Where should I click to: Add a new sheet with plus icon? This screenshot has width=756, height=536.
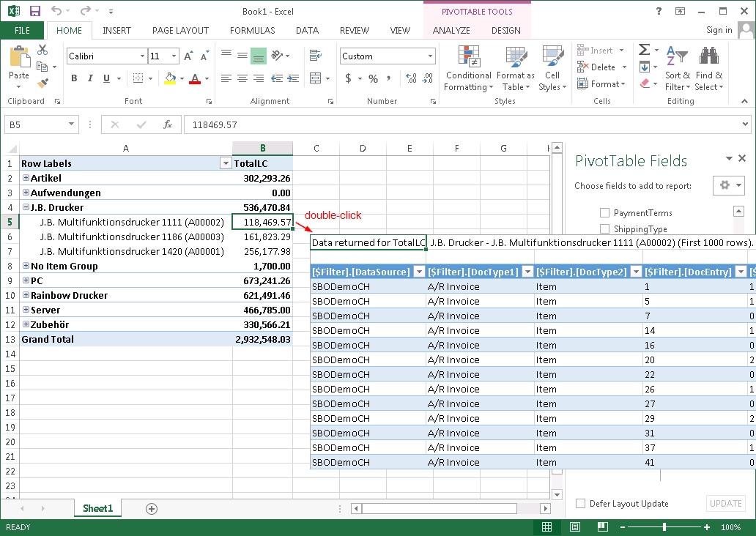(x=152, y=508)
